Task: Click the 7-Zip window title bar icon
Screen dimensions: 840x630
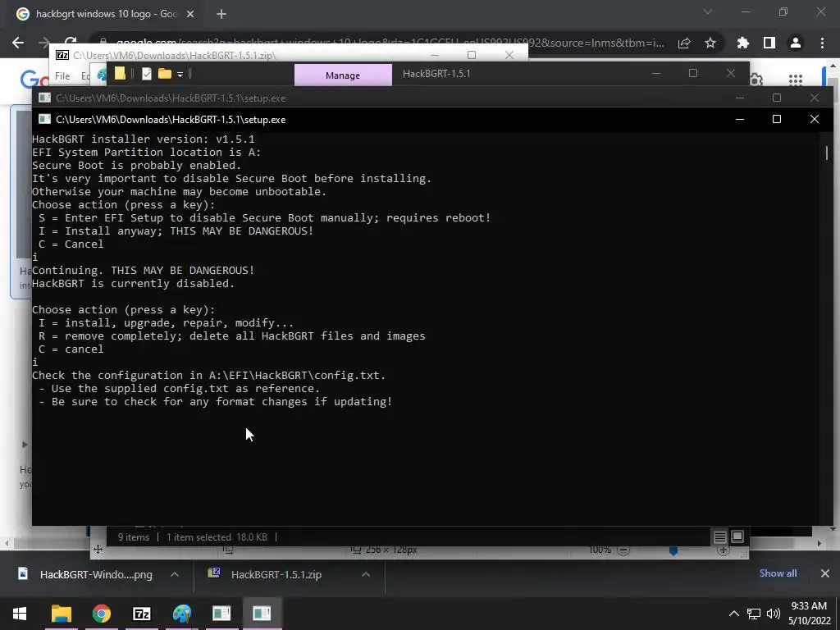Action: coord(62,55)
